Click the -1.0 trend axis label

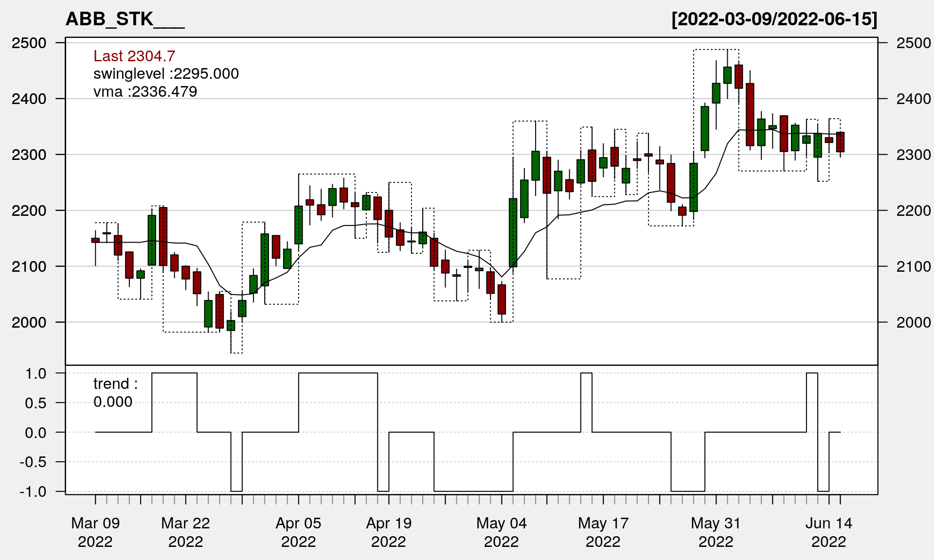point(33,491)
